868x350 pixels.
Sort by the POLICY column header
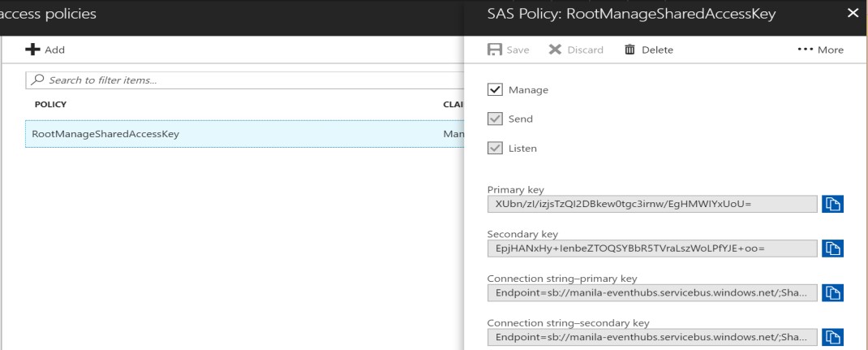click(x=50, y=105)
